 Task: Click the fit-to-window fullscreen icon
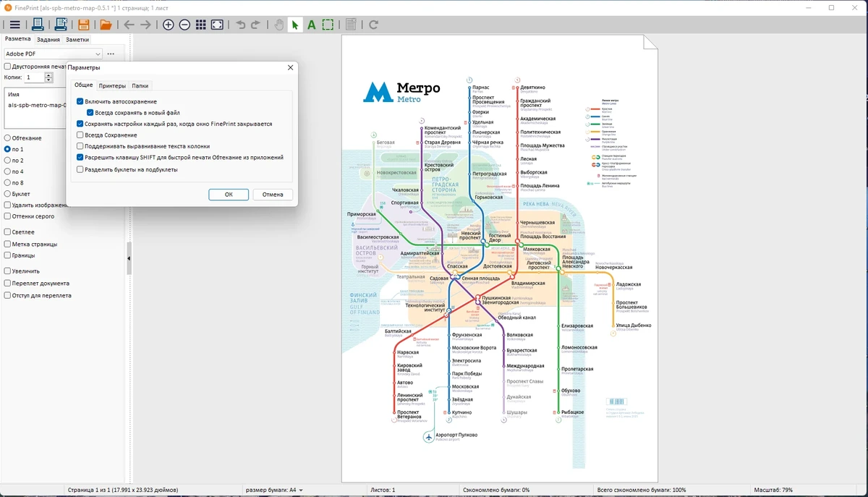point(217,25)
